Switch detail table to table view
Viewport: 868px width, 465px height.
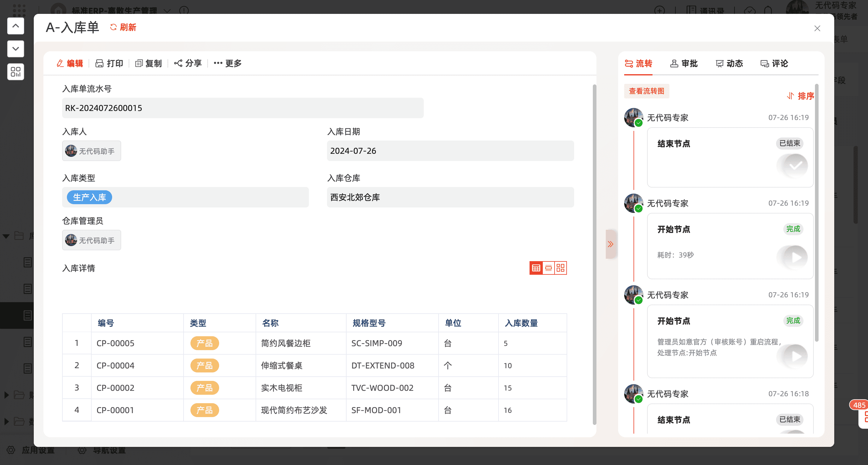point(536,268)
